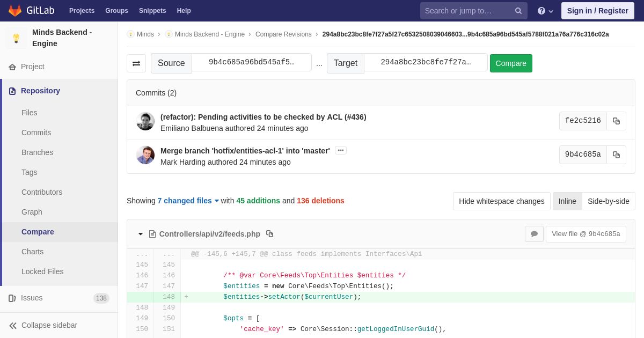This screenshot has width=644, height=338.
Task: Click the search magnifier icon
Action: (x=518, y=11)
